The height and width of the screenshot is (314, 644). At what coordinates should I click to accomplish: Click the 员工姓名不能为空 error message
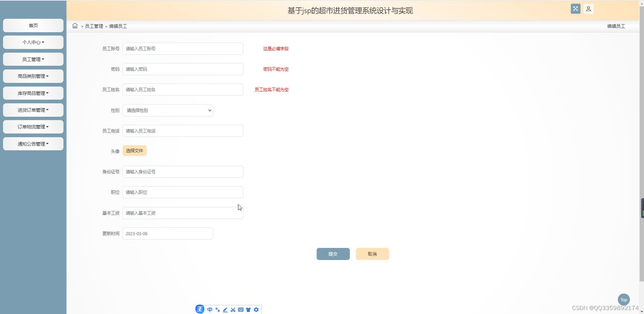point(272,90)
